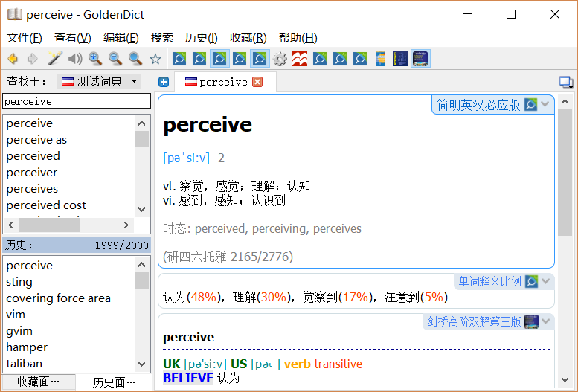Image resolution: width=578 pixels, height=392 pixels.
Task: Open the tab list icon at the tab bar's end
Action: click(566, 82)
